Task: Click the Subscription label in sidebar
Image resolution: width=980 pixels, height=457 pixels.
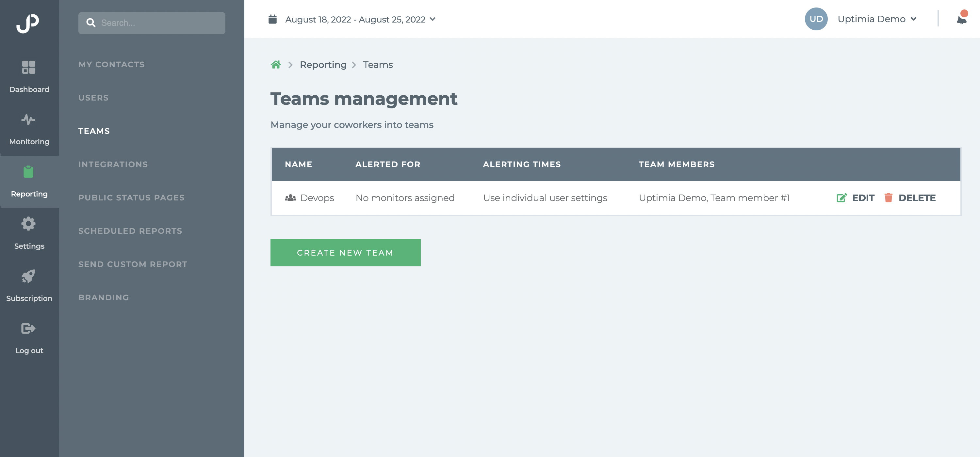Action: [29, 298]
